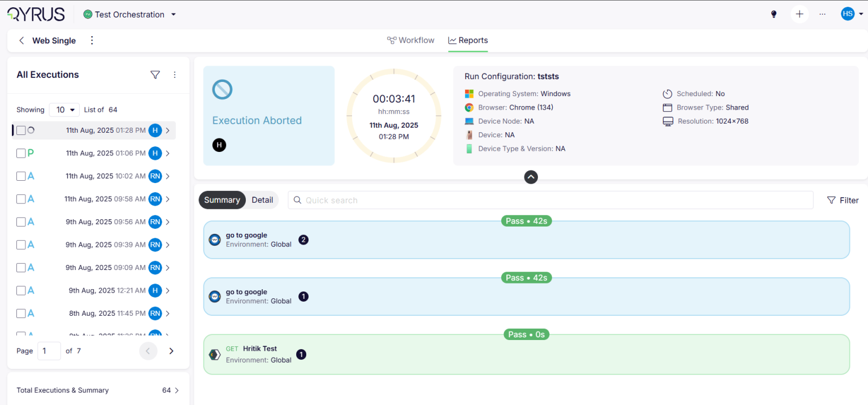Click the Hritik Test API icon
The height and width of the screenshot is (405, 868).
215,355
